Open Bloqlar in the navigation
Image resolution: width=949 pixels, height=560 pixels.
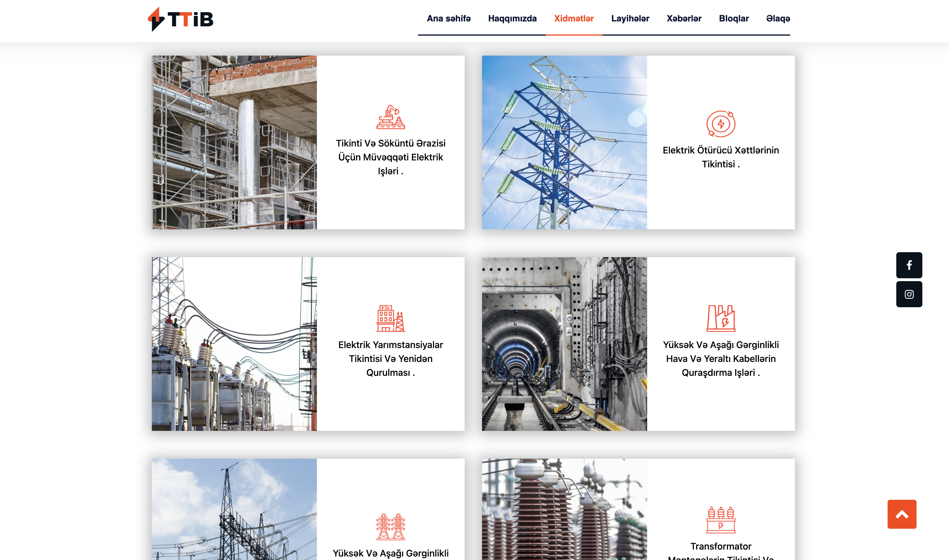733,19
